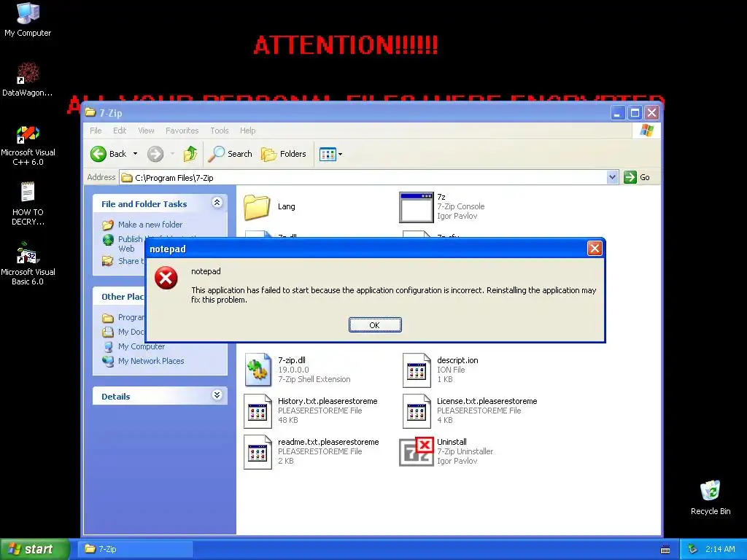Open the Search pane

pyautogui.click(x=231, y=154)
